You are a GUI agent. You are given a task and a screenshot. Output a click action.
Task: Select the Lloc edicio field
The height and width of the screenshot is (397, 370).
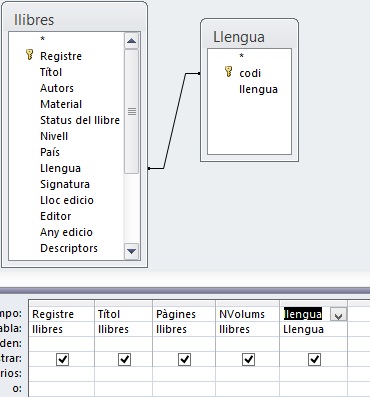tap(67, 200)
